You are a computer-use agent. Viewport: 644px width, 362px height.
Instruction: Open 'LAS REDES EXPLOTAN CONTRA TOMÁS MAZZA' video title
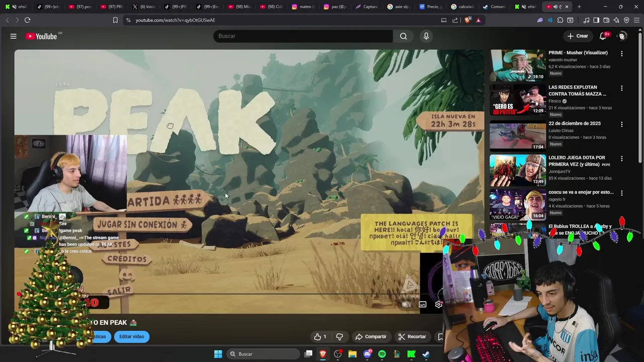[x=577, y=90]
